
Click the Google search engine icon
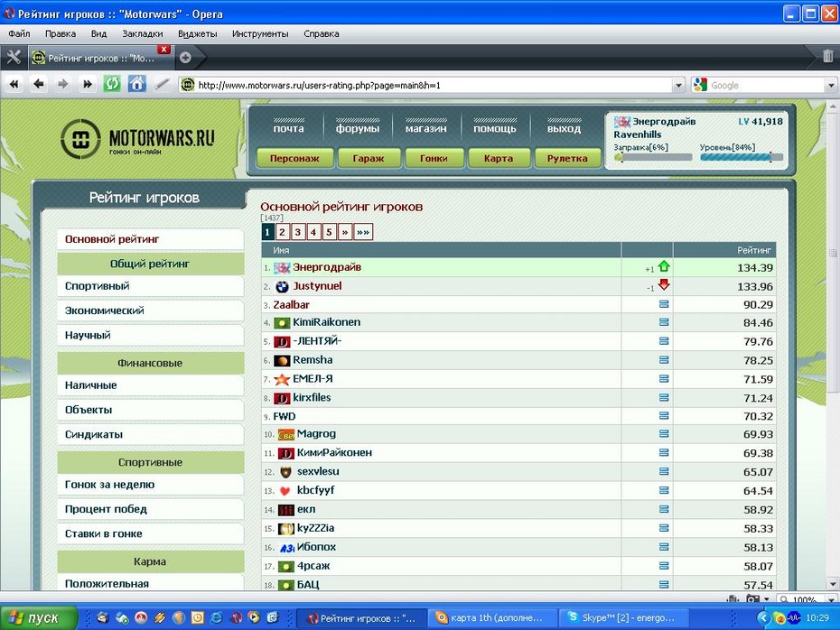pyautogui.click(x=700, y=85)
